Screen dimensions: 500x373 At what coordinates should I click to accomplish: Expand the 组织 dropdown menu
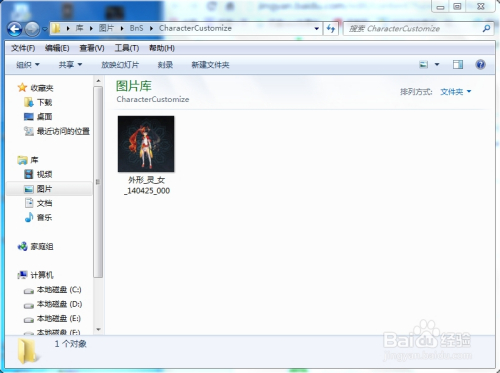coord(28,65)
